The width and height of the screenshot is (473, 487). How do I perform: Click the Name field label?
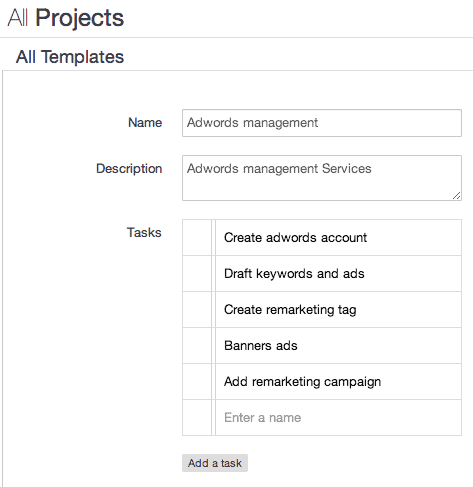click(145, 123)
